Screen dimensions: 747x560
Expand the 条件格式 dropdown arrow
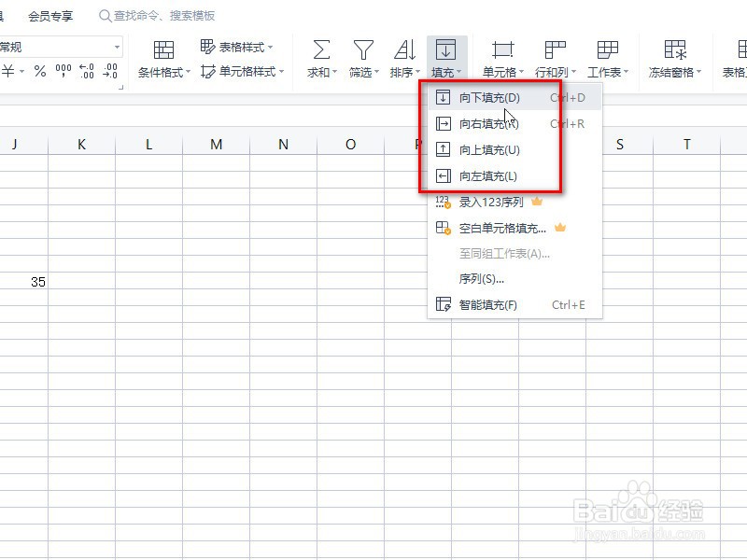click(x=188, y=72)
